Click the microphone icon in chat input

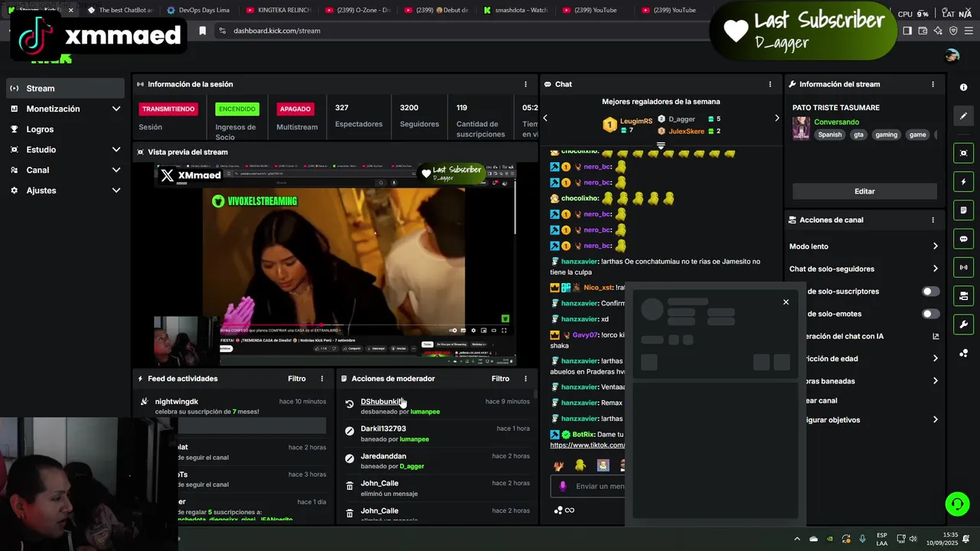point(563,486)
